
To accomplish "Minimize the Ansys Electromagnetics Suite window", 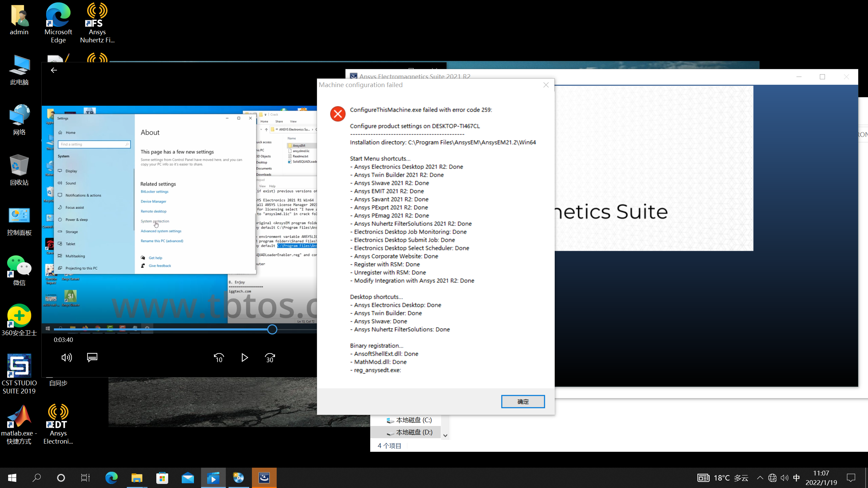I will pyautogui.click(x=799, y=77).
